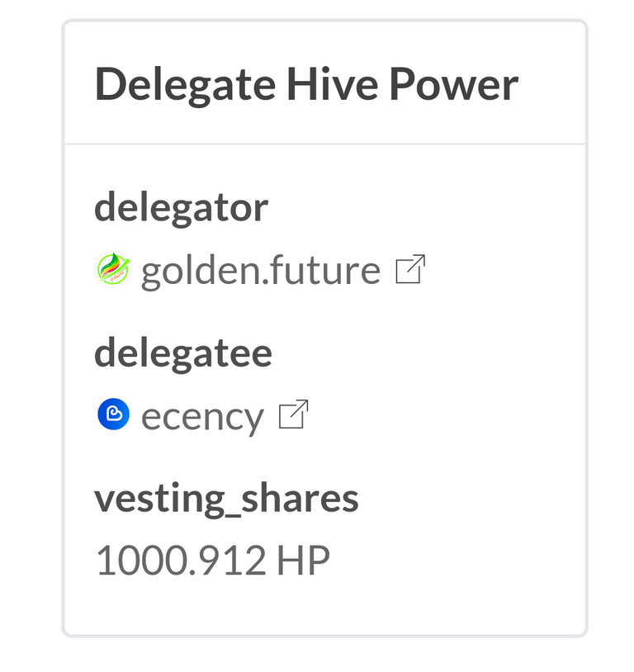The width and height of the screenshot is (634, 672).
Task: Click the divider line below the heading
Action: [x=324, y=144]
